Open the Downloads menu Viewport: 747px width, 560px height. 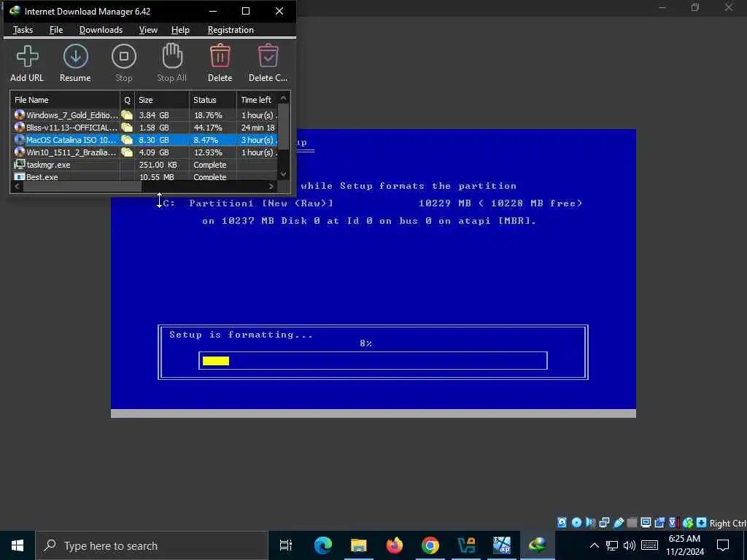(101, 29)
